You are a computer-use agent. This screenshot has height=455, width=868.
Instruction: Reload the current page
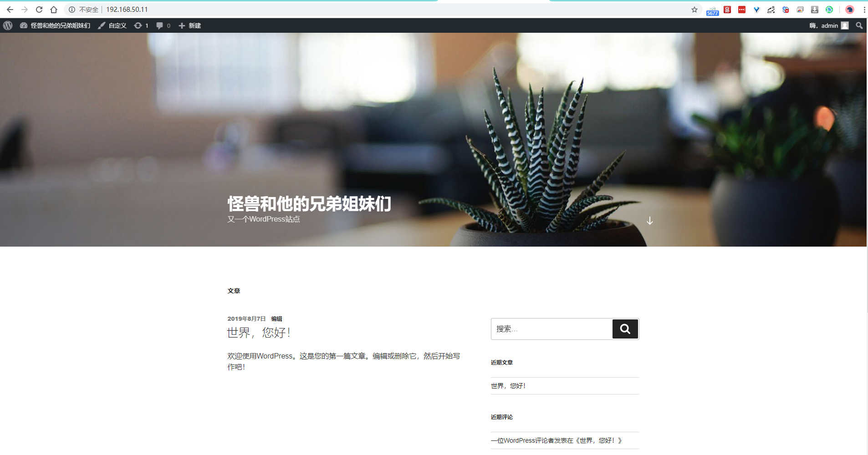(39, 10)
